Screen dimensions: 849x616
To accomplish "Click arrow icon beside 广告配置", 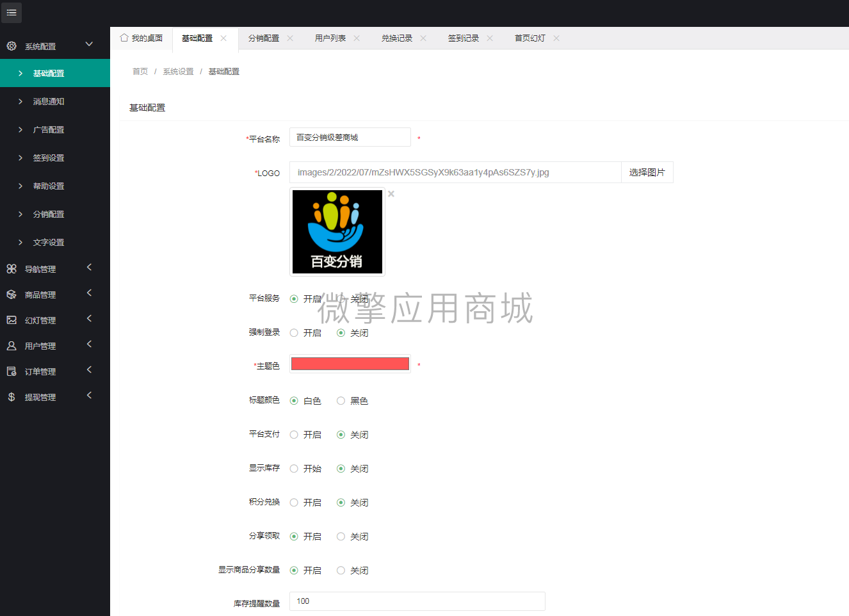I will 20,129.
